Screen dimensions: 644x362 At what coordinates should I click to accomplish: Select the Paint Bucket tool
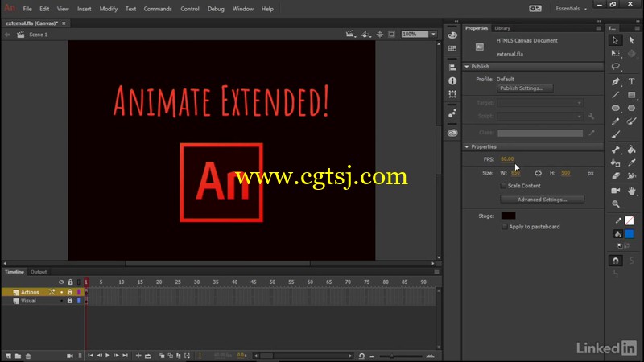(x=631, y=150)
